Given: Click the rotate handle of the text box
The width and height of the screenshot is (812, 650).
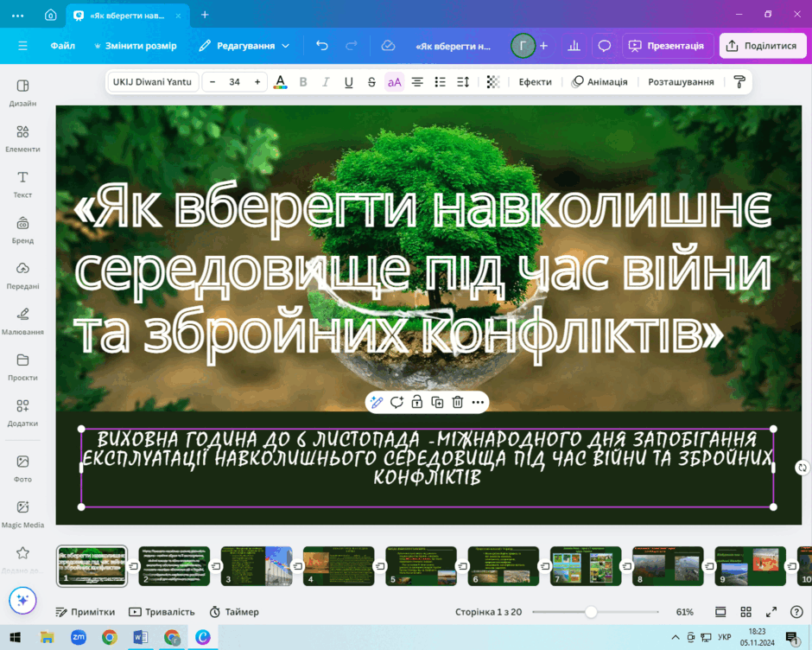Looking at the screenshot, I should pyautogui.click(x=802, y=468).
